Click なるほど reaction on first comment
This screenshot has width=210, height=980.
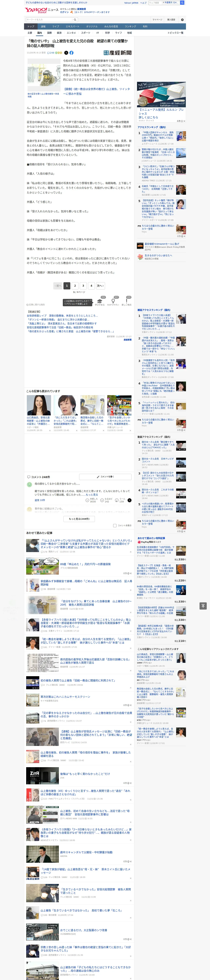pos(106,501)
